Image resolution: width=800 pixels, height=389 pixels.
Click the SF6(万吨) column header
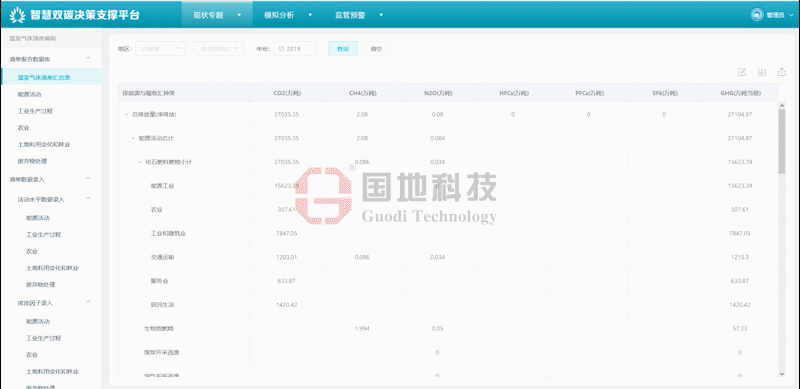665,93
